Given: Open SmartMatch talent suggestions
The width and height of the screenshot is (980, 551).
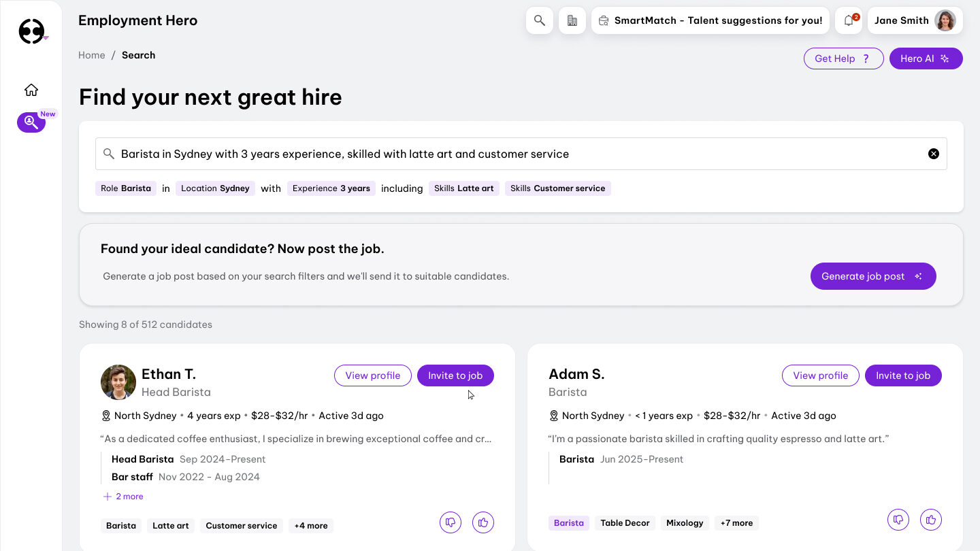Looking at the screenshot, I should 710,20.
